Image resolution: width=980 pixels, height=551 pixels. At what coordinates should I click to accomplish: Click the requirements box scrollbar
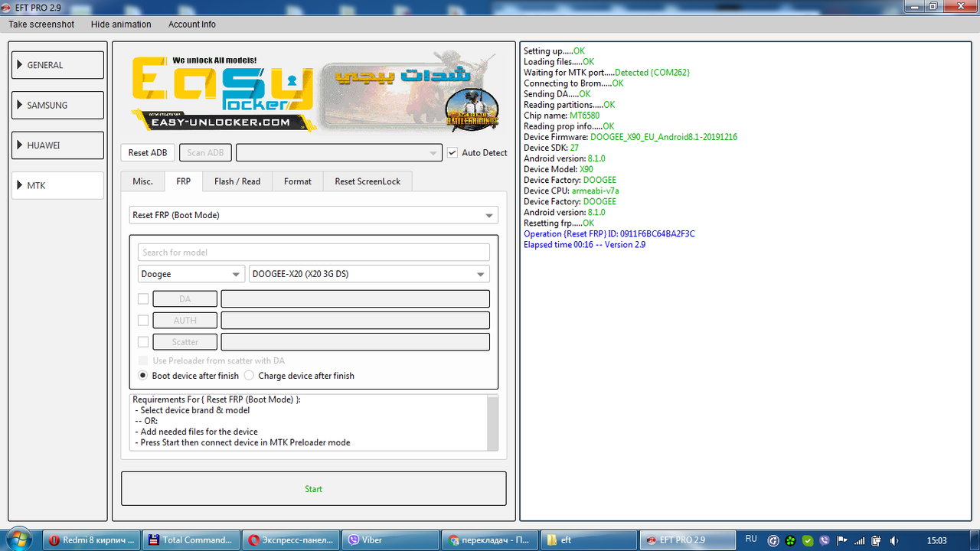coord(492,423)
